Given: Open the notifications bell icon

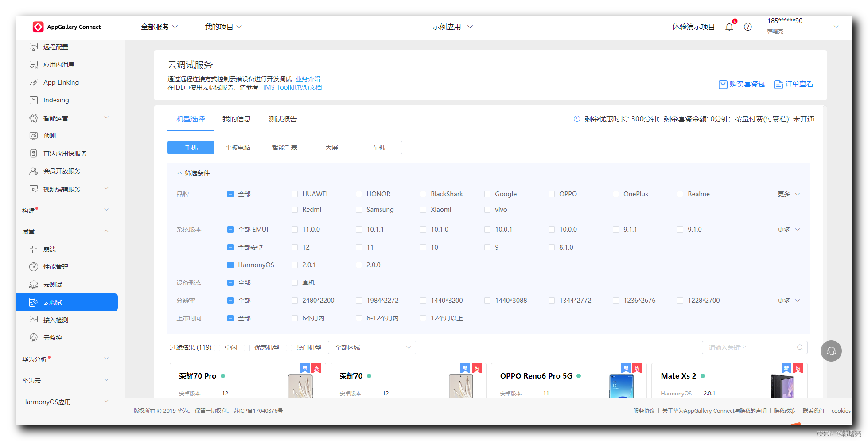Looking at the screenshot, I should point(729,27).
